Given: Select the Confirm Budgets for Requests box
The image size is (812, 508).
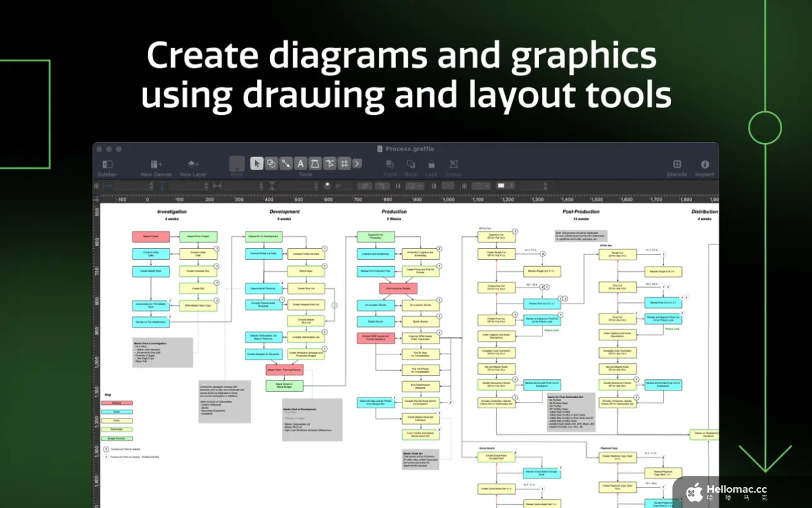Looking at the screenshot, I should coord(264,354).
